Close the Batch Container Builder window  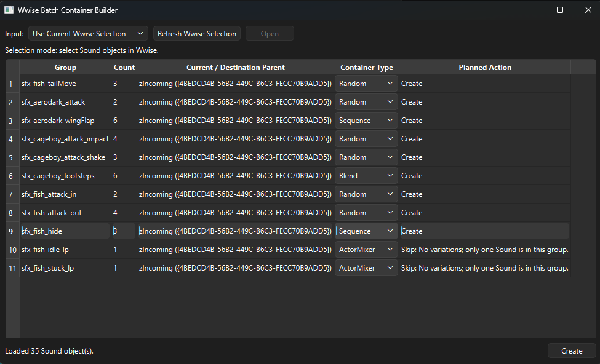coord(588,10)
